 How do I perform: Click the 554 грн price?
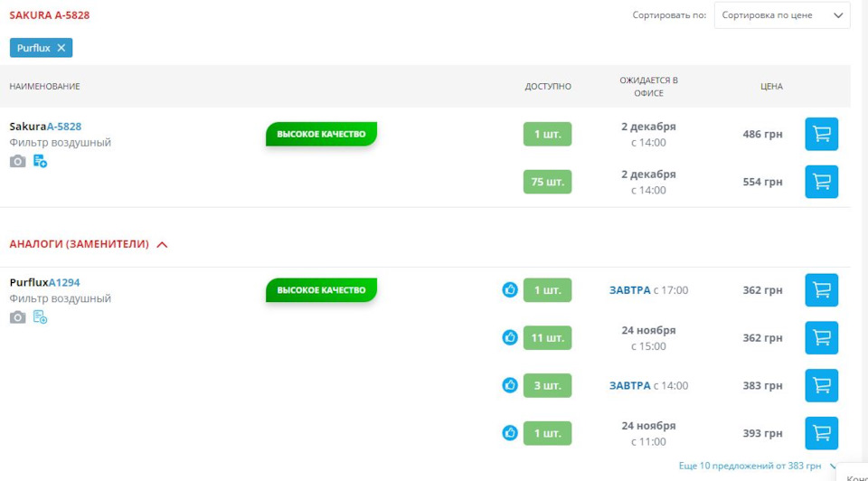click(x=762, y=182)
